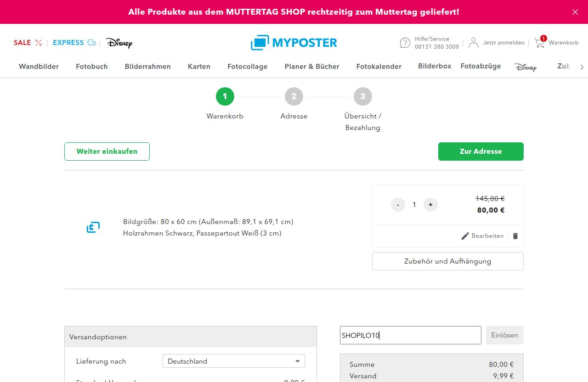Select the Versand 9,99 € row

click(x=432, y=376)
